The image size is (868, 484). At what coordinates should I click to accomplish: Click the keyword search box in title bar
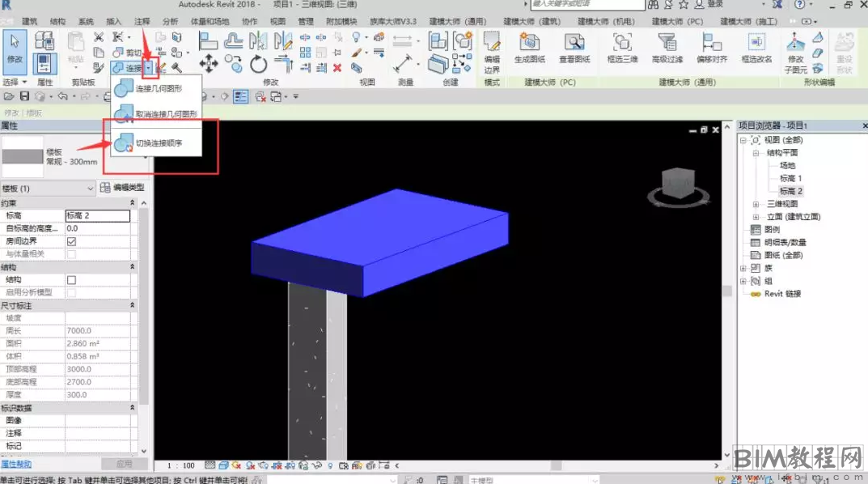click(587, 4)
